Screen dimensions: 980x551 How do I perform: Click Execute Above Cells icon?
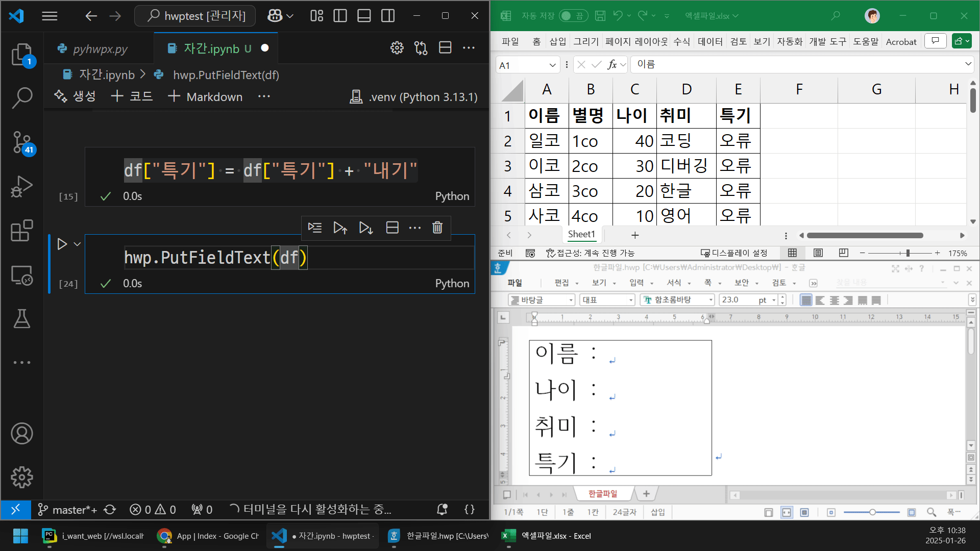(340, 228)
